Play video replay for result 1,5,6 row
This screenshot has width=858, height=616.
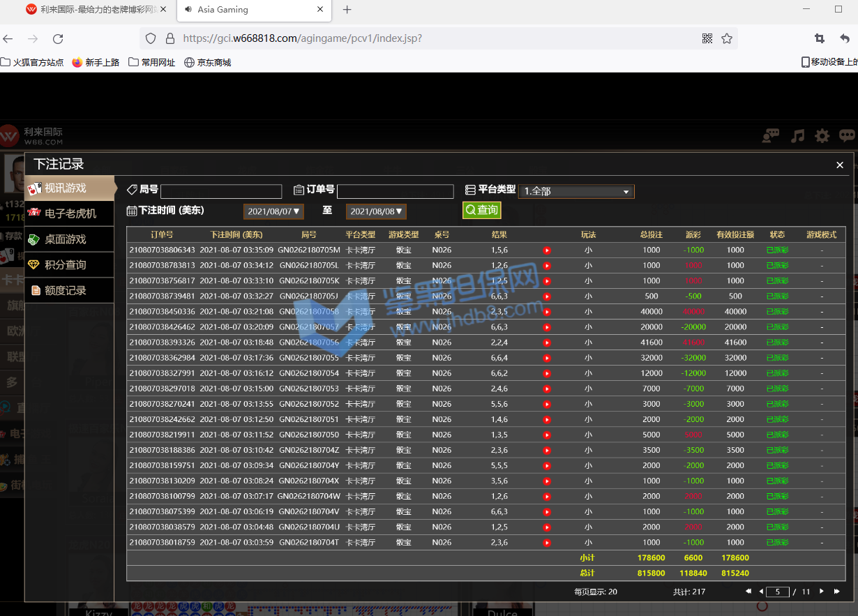click(x=547, y=250)
